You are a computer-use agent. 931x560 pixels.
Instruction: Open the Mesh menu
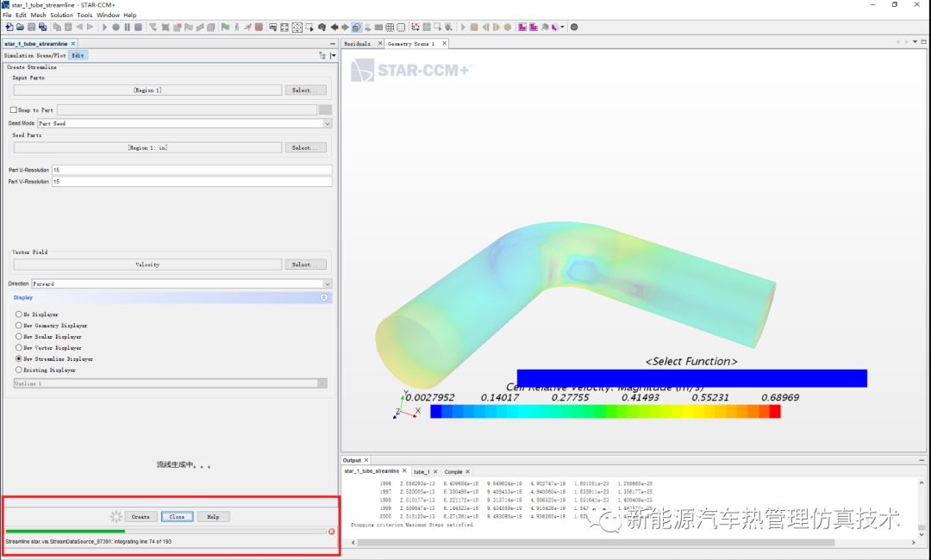tap(38, 15)
